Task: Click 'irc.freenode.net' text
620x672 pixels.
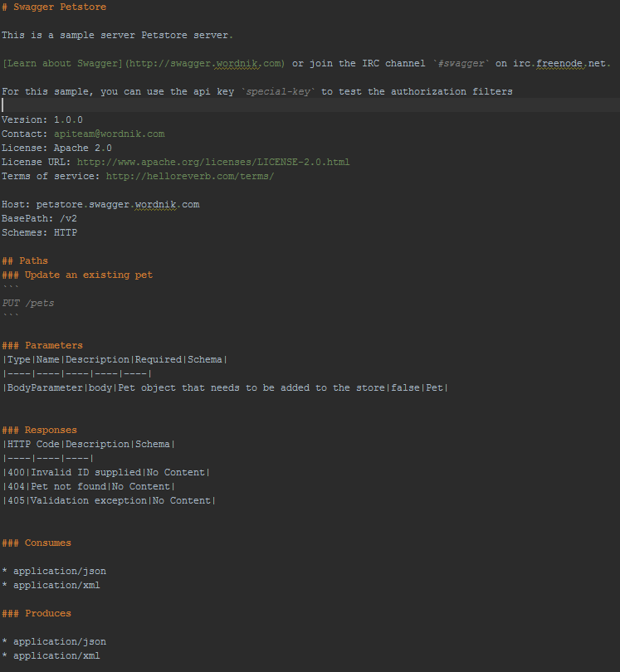Action: 561,63
